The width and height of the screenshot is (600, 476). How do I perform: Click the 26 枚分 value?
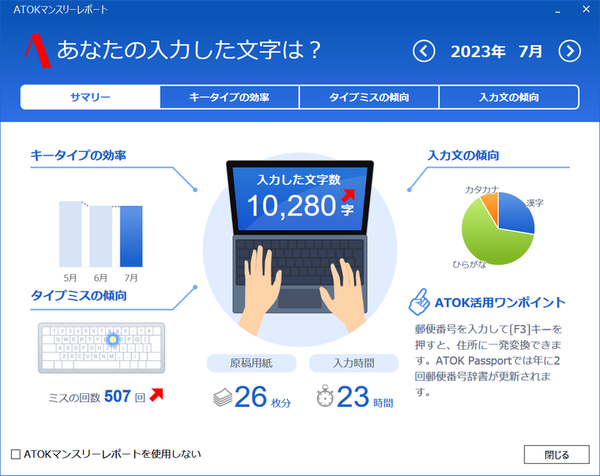pyautogui.click(x=262, y=397)
